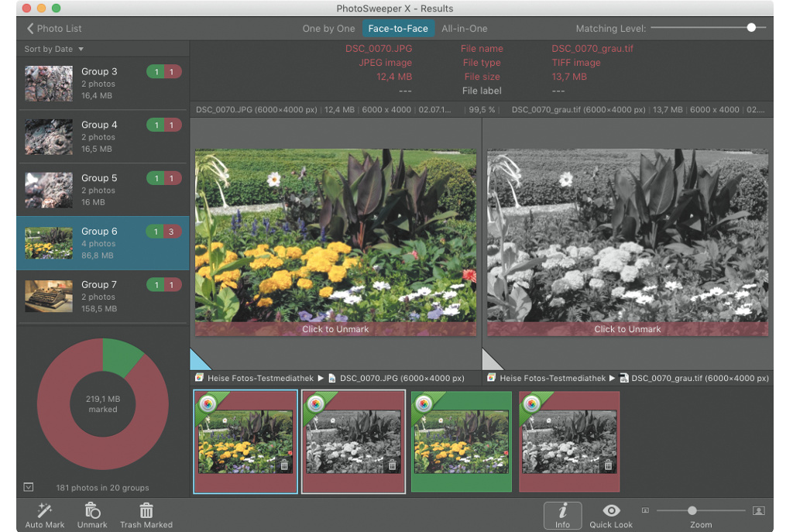793x532 pixels.
Task: Switch to One by One view tab
Action: (x=328, y=29)
